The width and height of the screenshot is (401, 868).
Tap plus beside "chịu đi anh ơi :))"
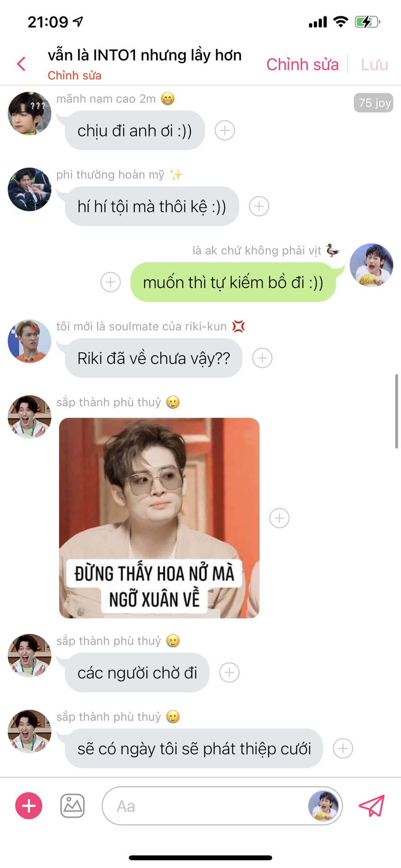tap(225, 130)
